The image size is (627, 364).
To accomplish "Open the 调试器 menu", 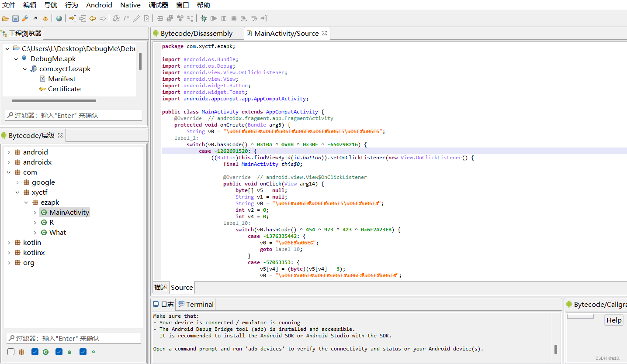I will coord(158,5).
